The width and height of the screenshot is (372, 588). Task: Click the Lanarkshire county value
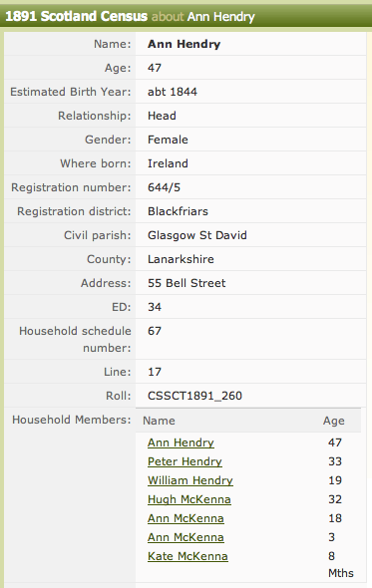[181, 259]
